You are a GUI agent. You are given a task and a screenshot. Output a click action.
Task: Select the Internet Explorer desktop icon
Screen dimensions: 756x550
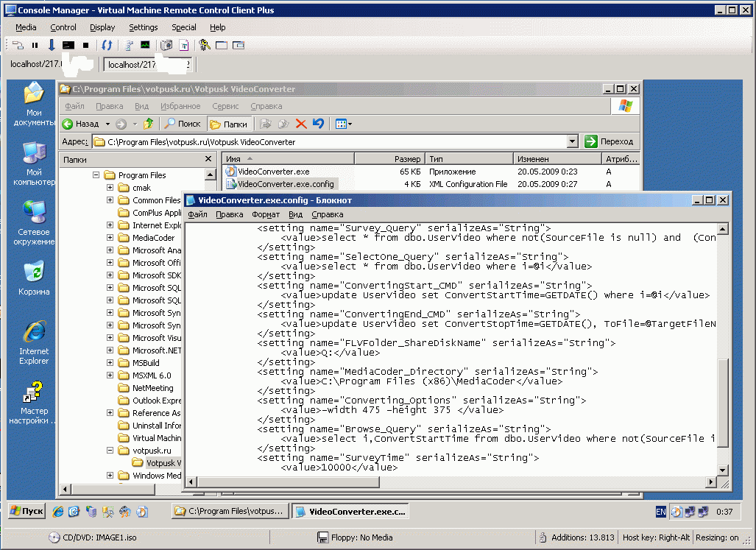34,342
